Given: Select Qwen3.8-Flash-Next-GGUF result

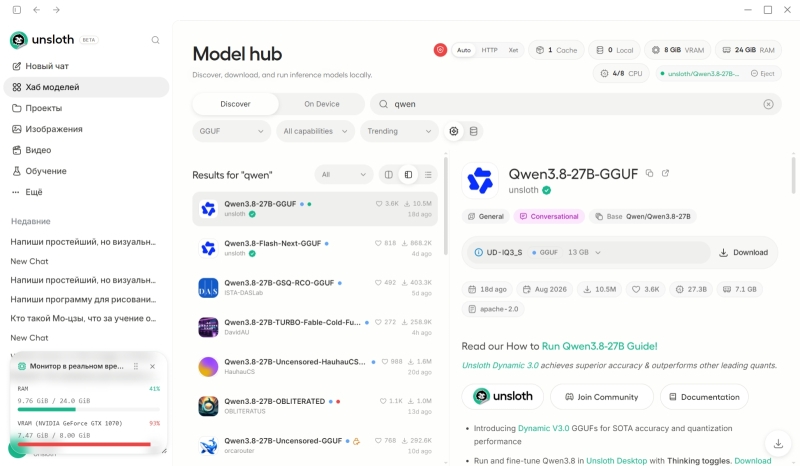Looking at the screenshot, I should pyautogui.click(x=315, y=248).
